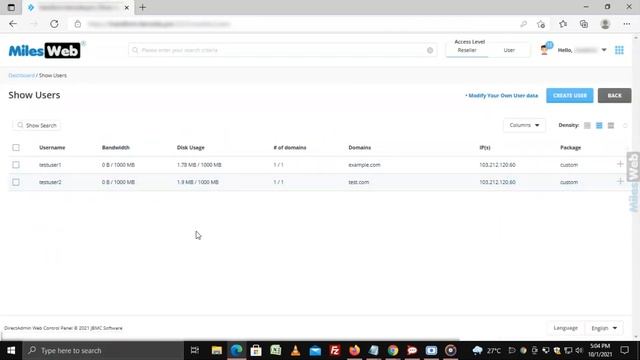Open Modify Your Own User data link
Viewport: 640px width, 360px height.
tap(502, 96)
